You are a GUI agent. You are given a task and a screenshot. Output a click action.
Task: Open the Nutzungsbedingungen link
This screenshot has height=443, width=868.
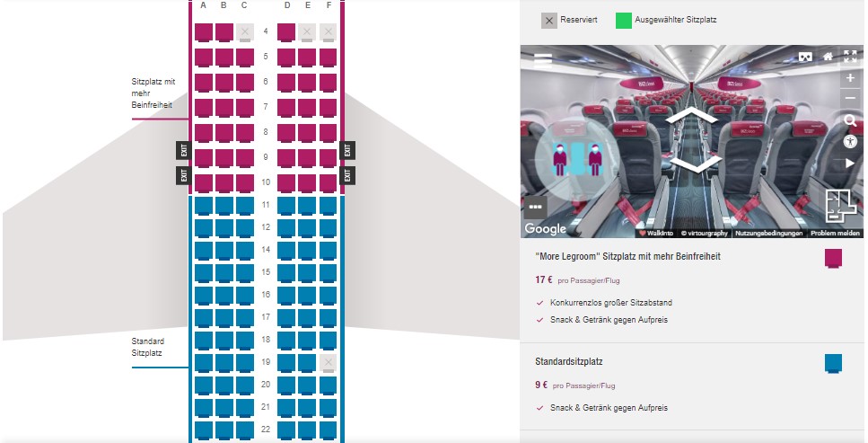(x=768, y=233)
